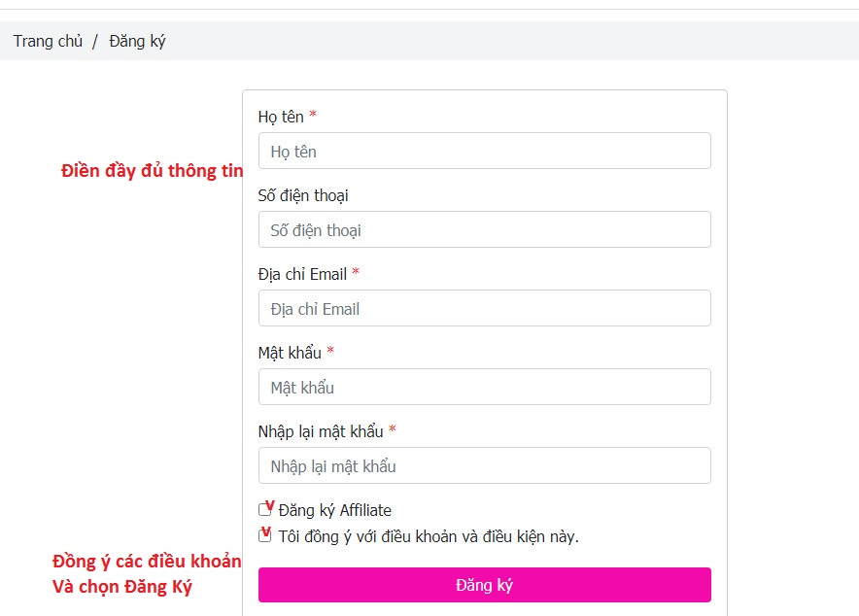Submit with the pink Đăng ký button
This screenshot has height=616, width=859.
coord(484,585)
